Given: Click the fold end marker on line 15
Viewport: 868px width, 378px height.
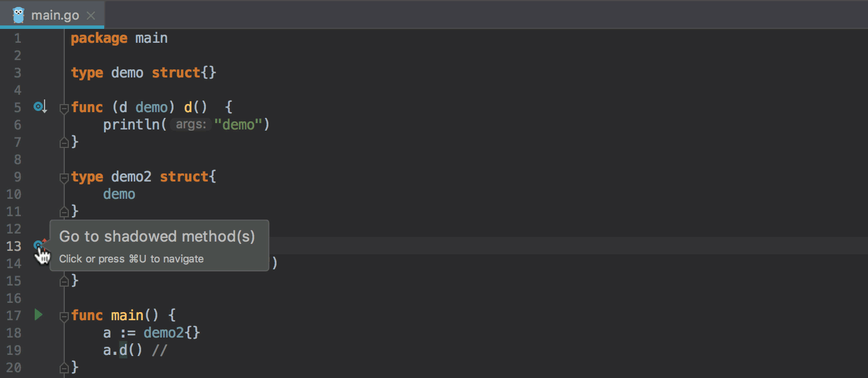Looking at the screenshot, I should [x=64, y=281].
